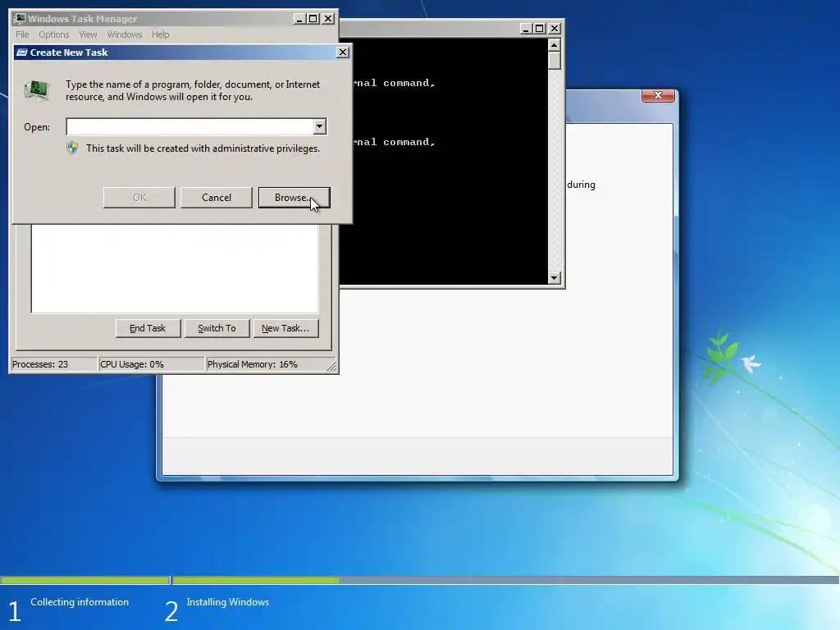This screenshot has height=630, width=840.
Task: Close the Windows setup dialog with red X
Action: point(658,95)
